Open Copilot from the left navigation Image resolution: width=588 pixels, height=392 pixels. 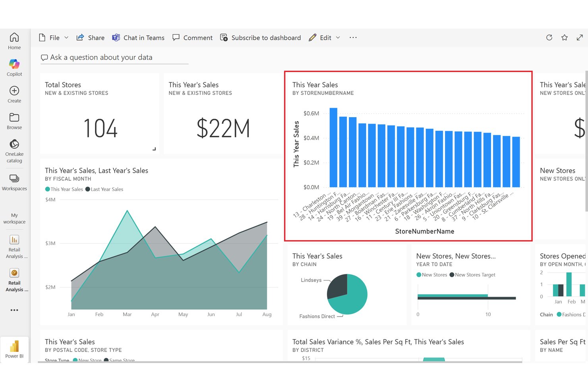tap(14, 68)
